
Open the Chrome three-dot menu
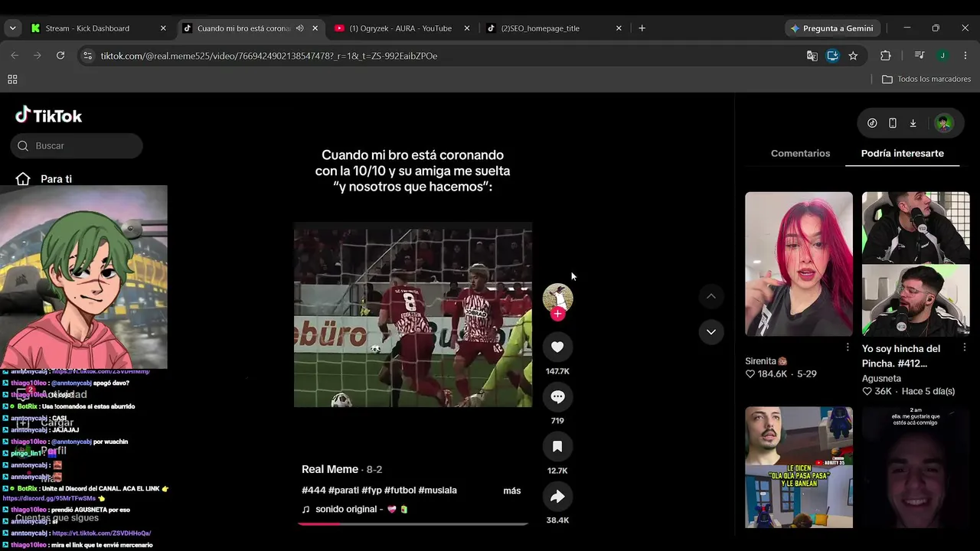click(965, 56)
